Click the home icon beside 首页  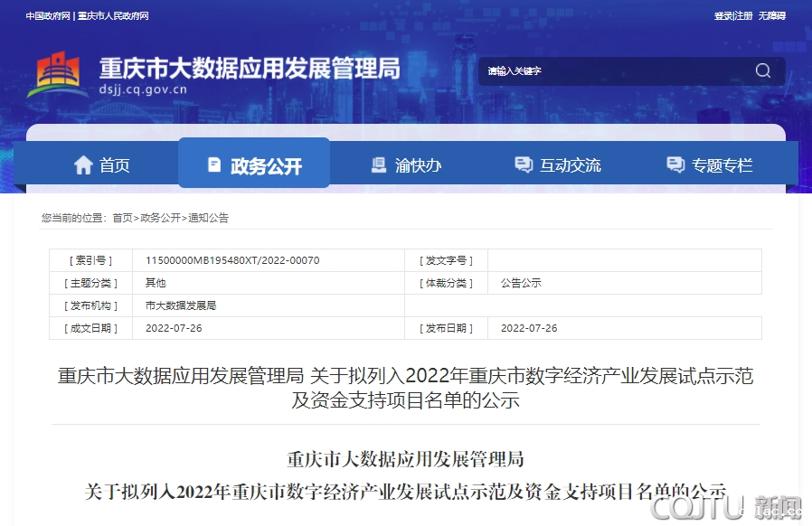83,165
